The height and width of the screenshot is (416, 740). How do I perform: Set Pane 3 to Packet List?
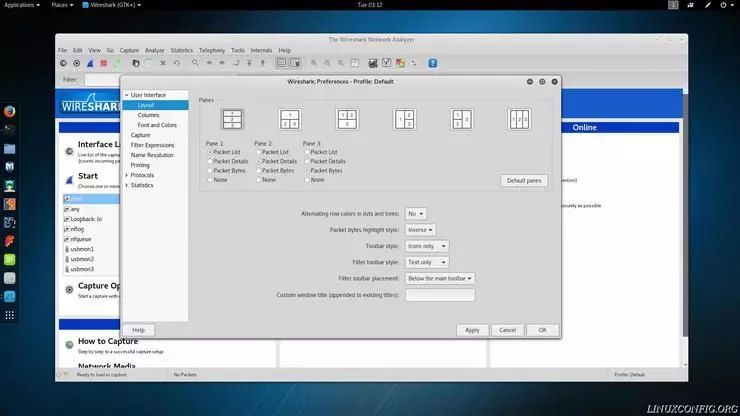(x=307, y=152)
